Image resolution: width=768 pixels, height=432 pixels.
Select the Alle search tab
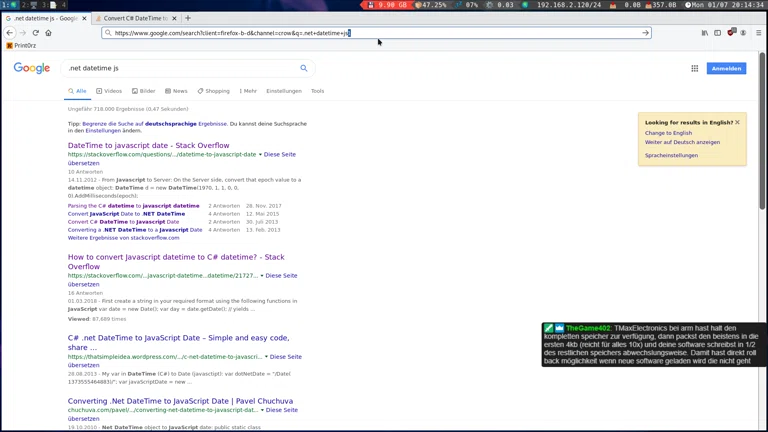click(x=77, y=91)
